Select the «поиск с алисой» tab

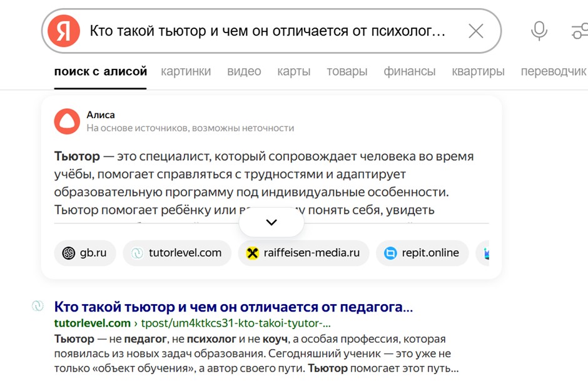tap(101, 71)
